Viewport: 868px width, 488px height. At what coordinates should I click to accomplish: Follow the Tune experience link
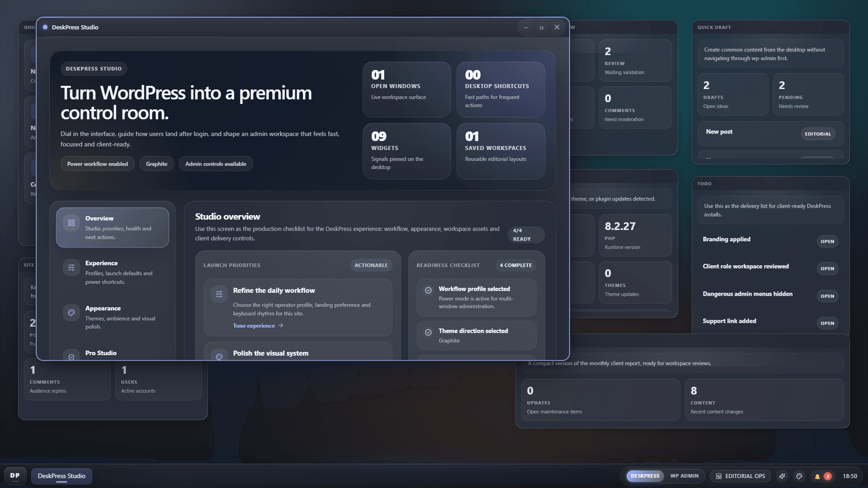click(x=255, y=325)
